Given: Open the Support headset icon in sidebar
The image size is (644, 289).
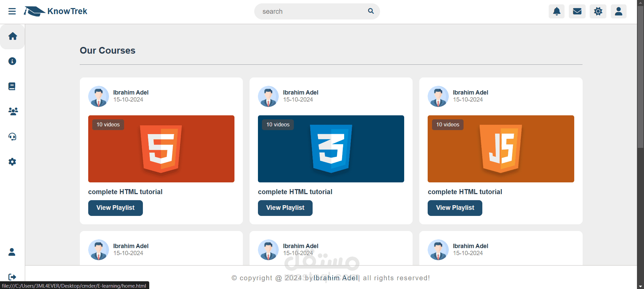Looking at the screenshot, I should tap(12, 136).
